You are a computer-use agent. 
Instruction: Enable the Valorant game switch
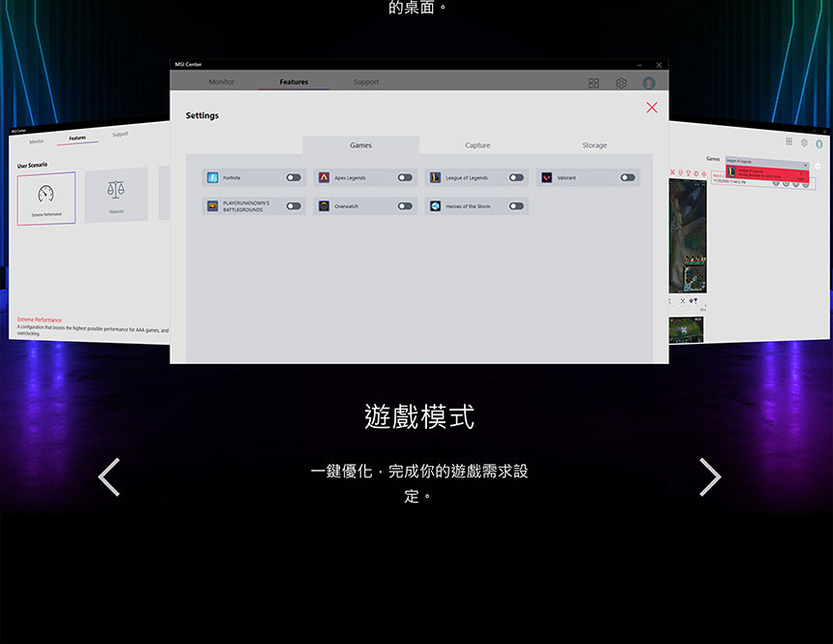pyautogui.click(x=628, y=177)
